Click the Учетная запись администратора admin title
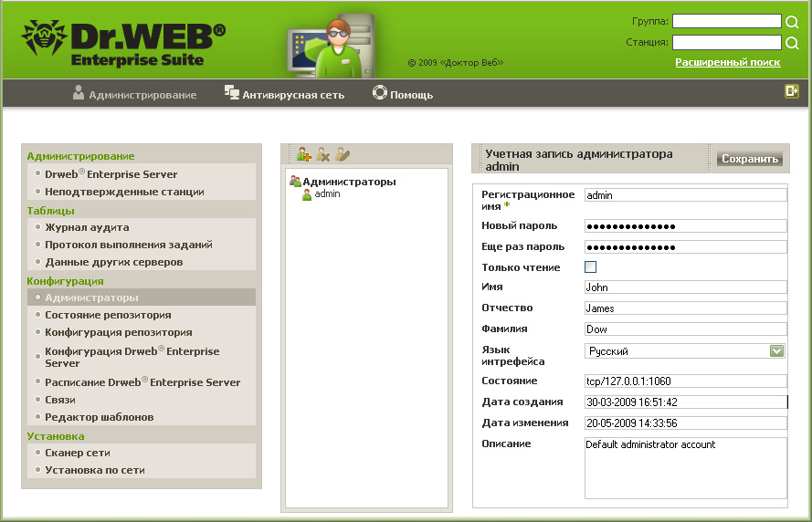 579,160
